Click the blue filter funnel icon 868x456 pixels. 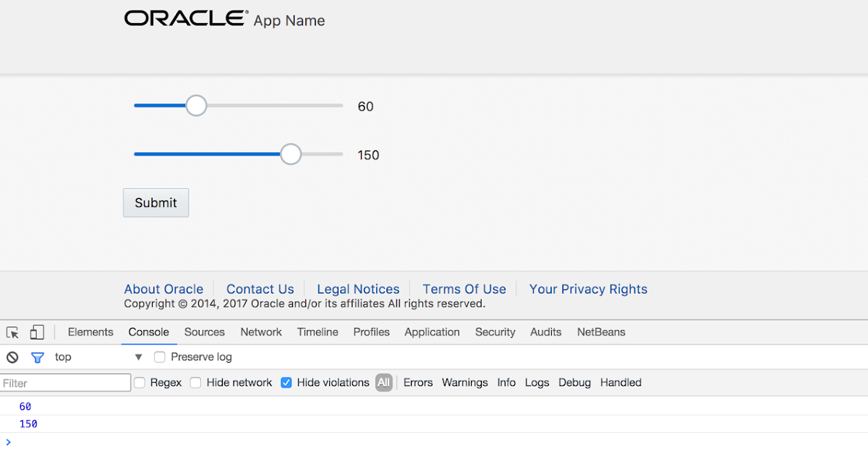pyautogui.click(x=37, y=357)
